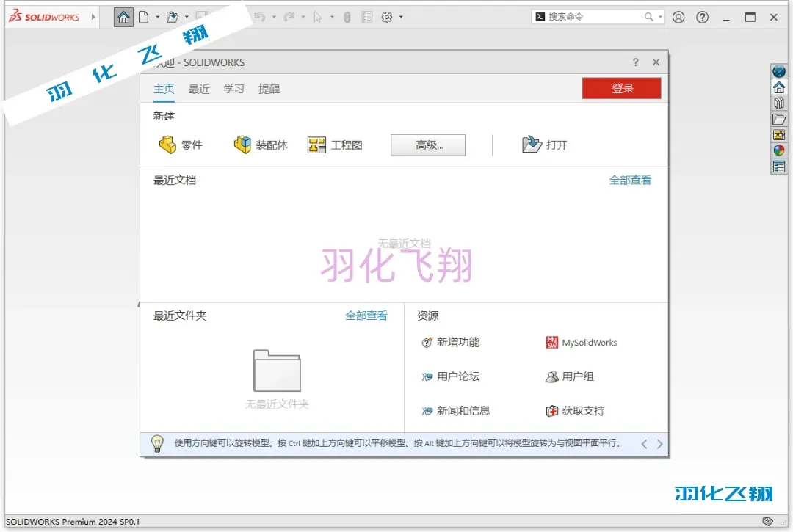Viewport: 793px width, 532px height.
Task: Click the SOLIDWORKS logo menu
Action: pos(44,17)
